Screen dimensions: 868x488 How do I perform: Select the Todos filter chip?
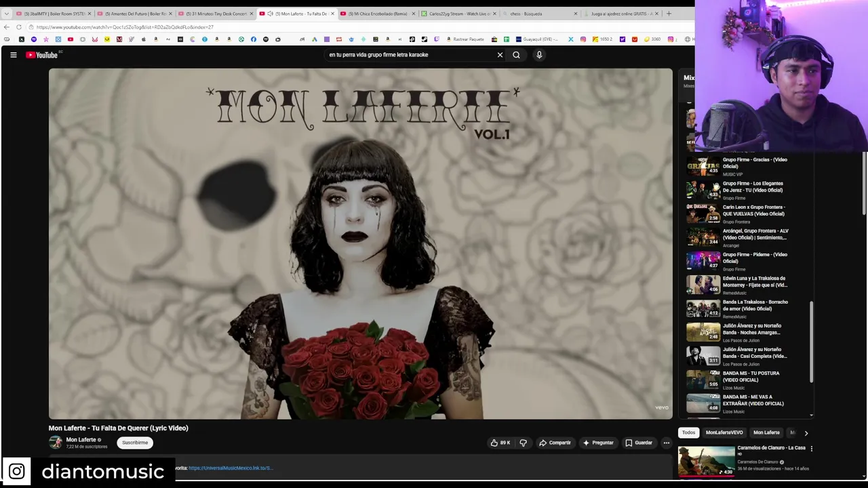point(688,432)
